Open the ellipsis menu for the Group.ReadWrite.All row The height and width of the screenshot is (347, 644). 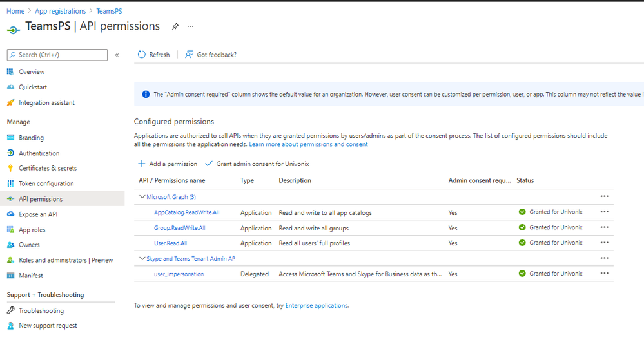[x=604, y=227]
